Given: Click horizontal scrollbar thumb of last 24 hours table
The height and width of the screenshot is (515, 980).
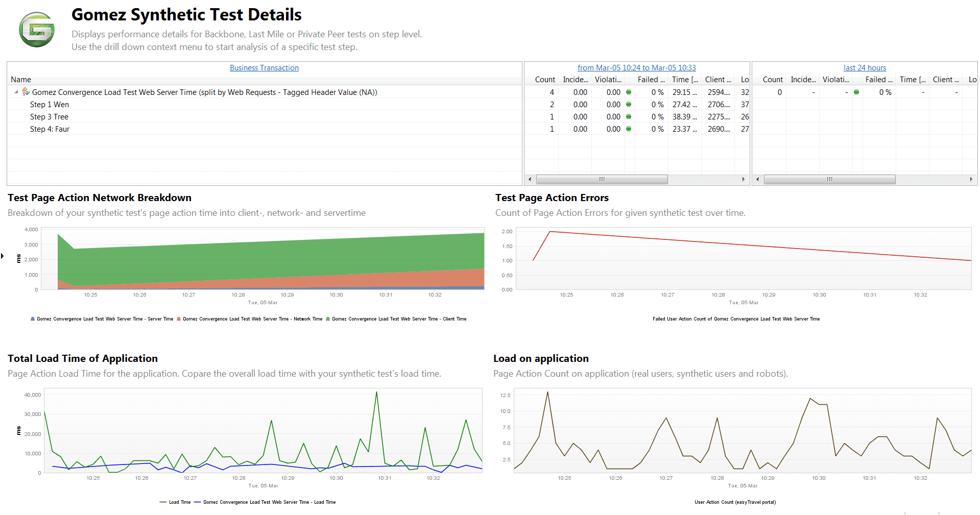Looking at the screenshot, I should 829,179.
